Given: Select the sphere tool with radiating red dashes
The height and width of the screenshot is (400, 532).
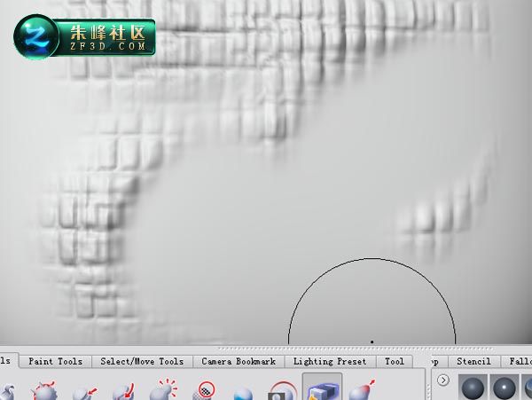Looking at the screenshot, I should (x=163, y=390).
